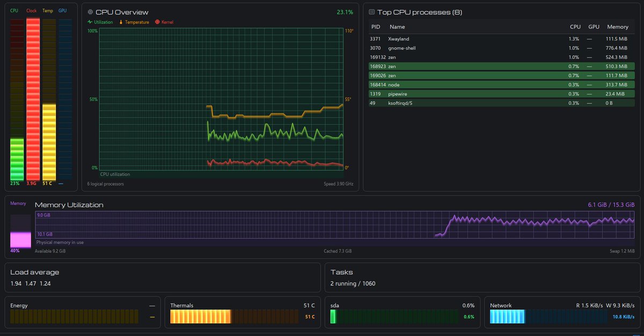This screenshot has width=644, height=336.
Task: Click the yellow Temp bar meter
Action: [x=49, y=100]
